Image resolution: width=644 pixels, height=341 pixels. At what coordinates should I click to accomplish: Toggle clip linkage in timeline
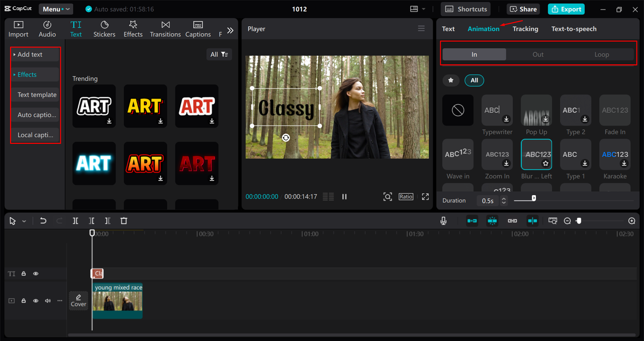point(512,221)
